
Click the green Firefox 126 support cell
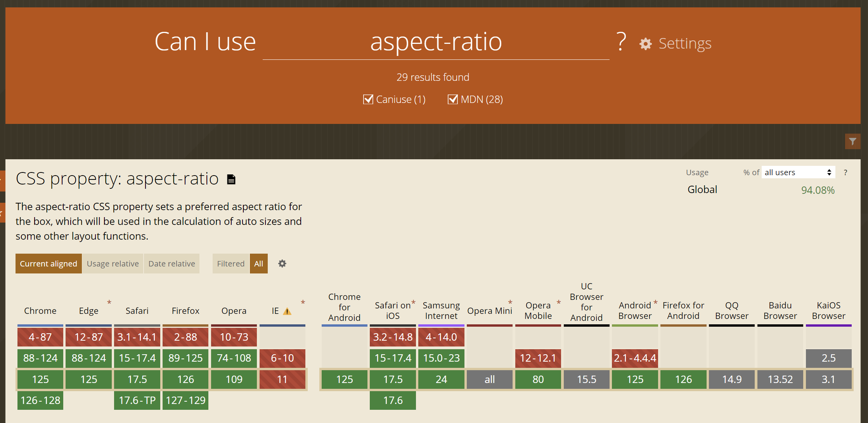pyautogui.click(x=185, y=379)
